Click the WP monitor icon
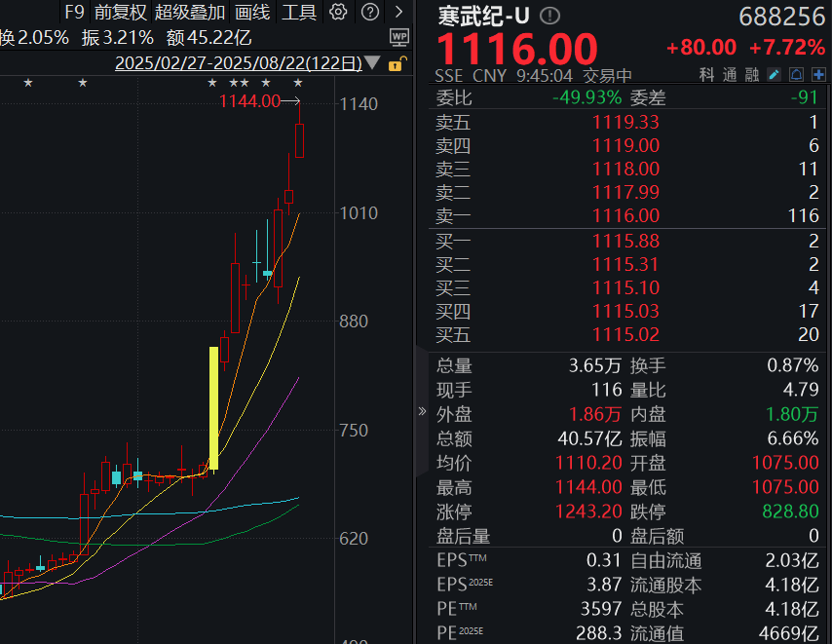The height and width of the screenshot is (644, 832). click(x=399, y=37)
